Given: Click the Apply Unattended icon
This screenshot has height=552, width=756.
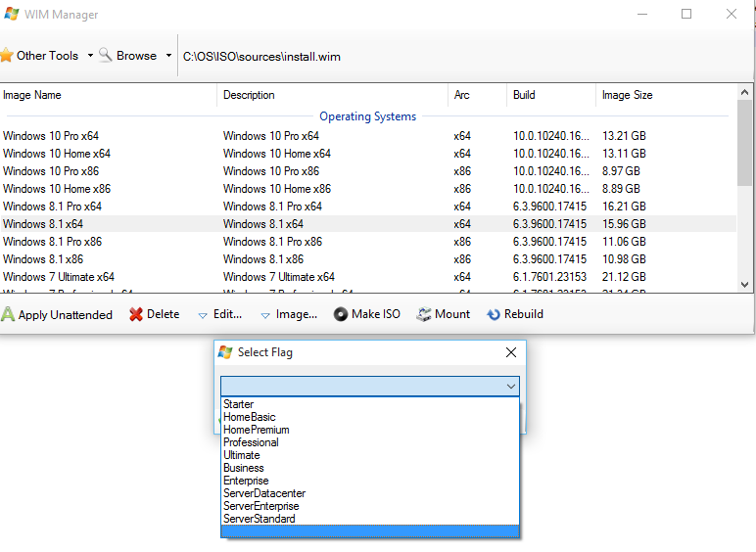Looking at the screenshot, I should pyautogui.click(x=8, y=314).
